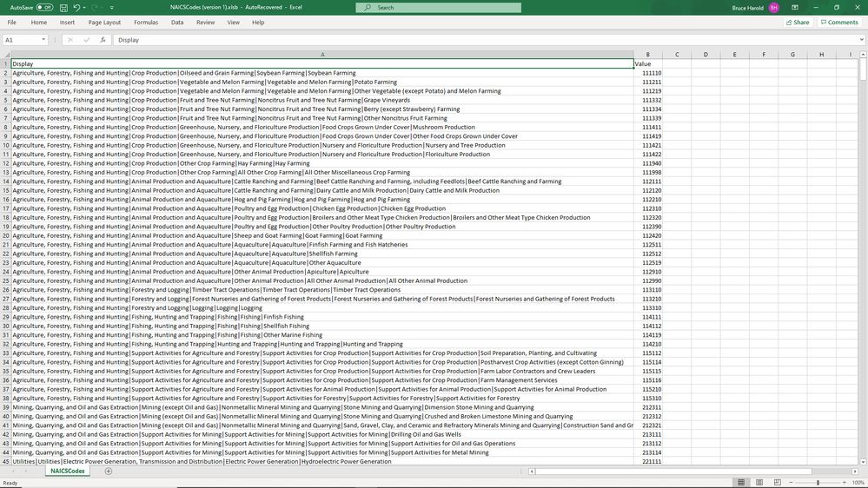Click the Insert Function fx icon
Screen dimensions: 868x488
[103, 40]
